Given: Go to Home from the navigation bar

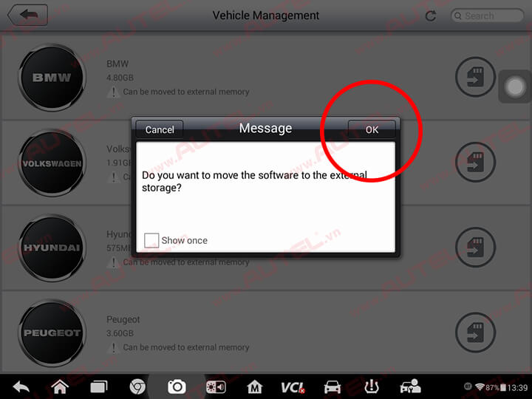Looking at the screenshot, I should [x=60, y=386].
